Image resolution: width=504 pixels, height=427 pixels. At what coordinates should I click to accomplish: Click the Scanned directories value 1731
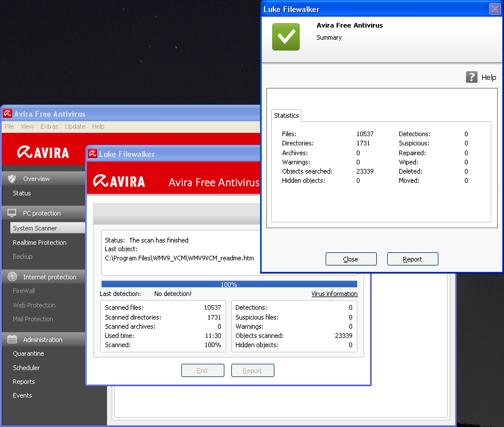[214, 317]
